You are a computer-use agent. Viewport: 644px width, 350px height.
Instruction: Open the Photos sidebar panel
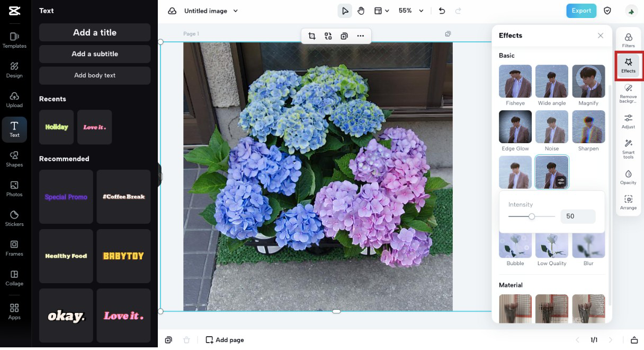click(14, 189)
